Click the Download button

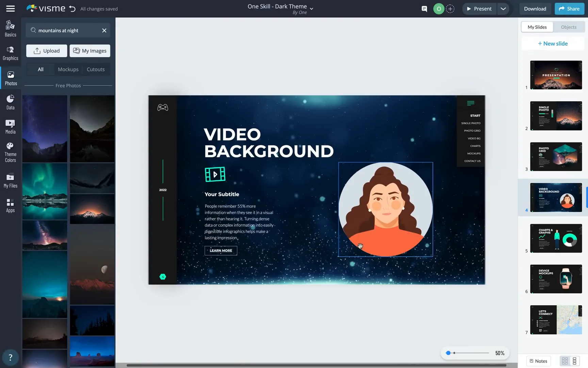click(x=535, y=9)
